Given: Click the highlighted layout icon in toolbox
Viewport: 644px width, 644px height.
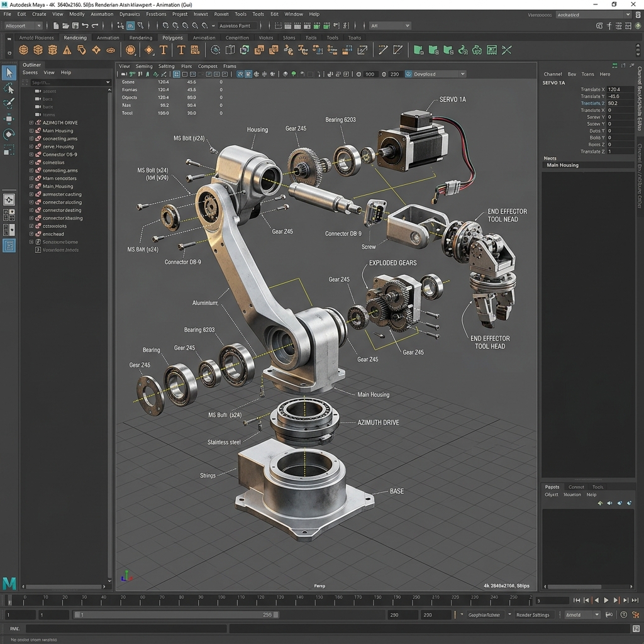Looking at the screenshot, I should coord(9,246).
